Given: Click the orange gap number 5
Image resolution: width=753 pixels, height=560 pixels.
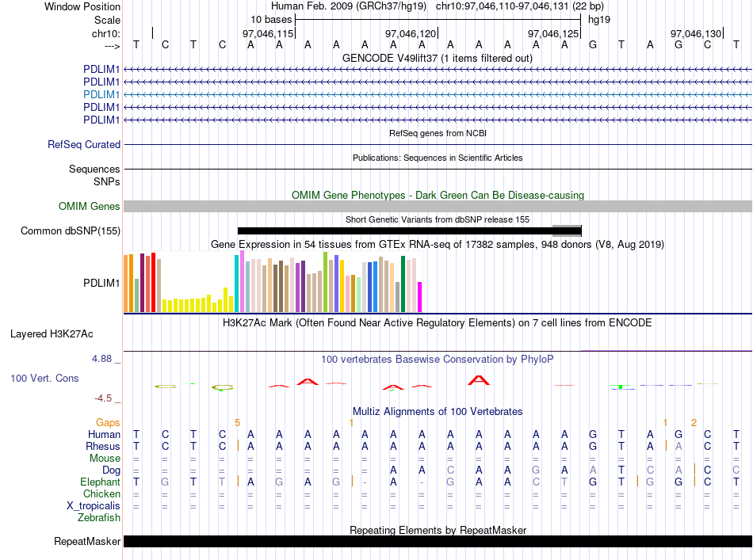Looking at the screenshot, I should coord(237,423).
